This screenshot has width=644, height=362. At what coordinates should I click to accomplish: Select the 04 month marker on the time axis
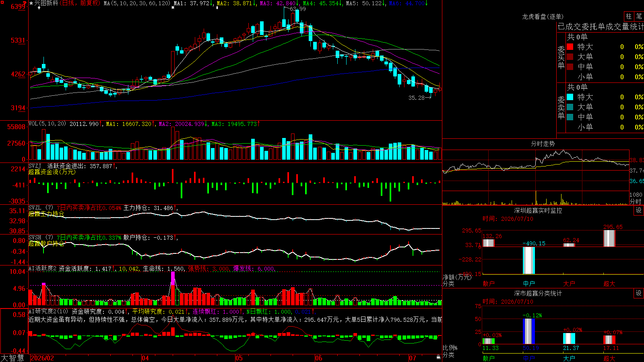[145, 358]
